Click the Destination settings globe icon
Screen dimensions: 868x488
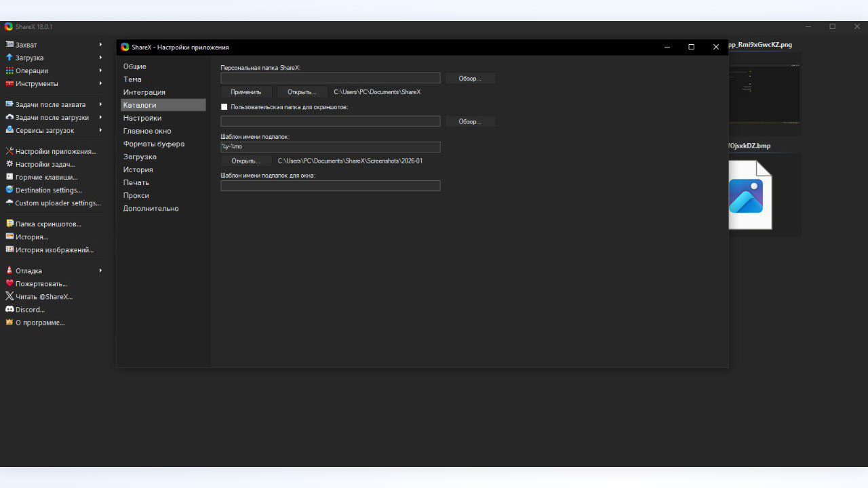pos(9,190)
